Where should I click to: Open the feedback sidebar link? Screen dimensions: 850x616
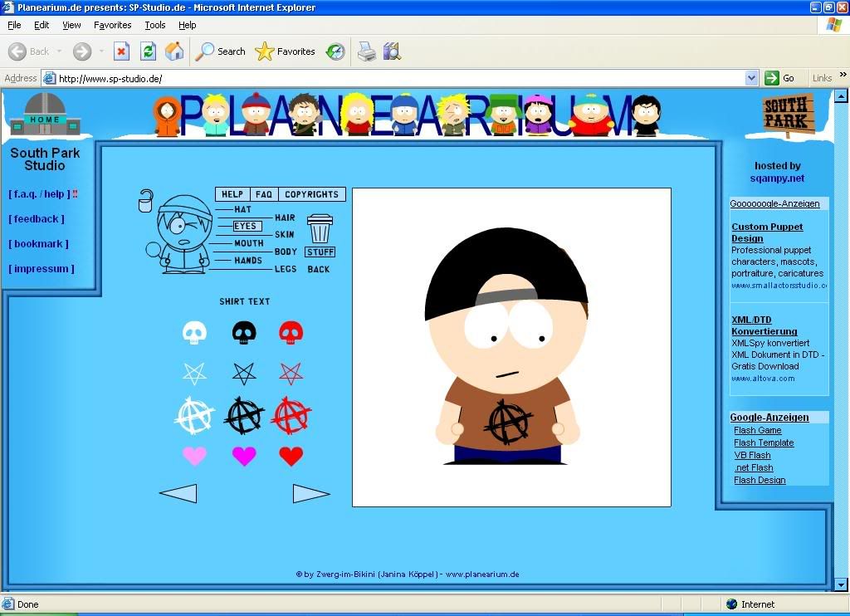pyautogui.click(x=37, y=219)
